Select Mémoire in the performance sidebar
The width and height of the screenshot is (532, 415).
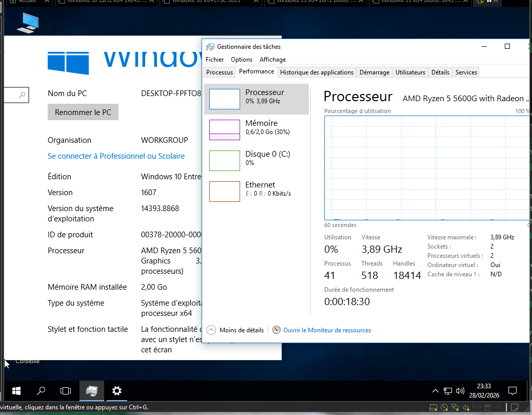pos(257,130)
